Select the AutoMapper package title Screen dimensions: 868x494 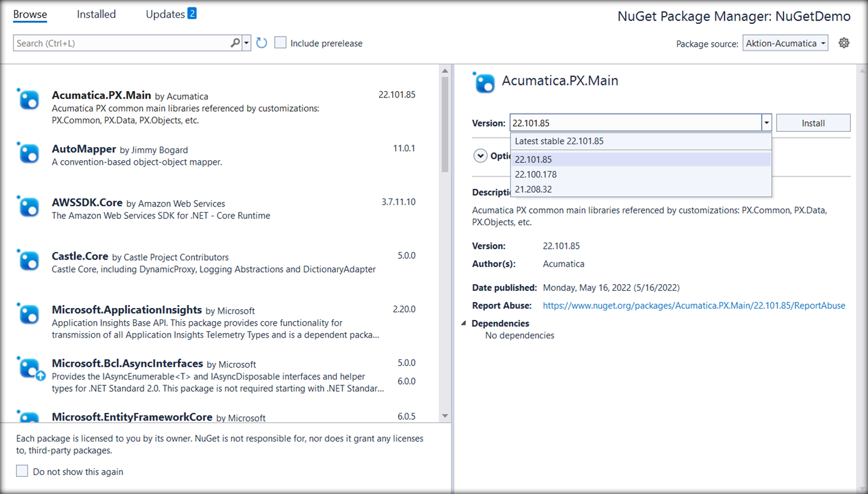[84, 149]
